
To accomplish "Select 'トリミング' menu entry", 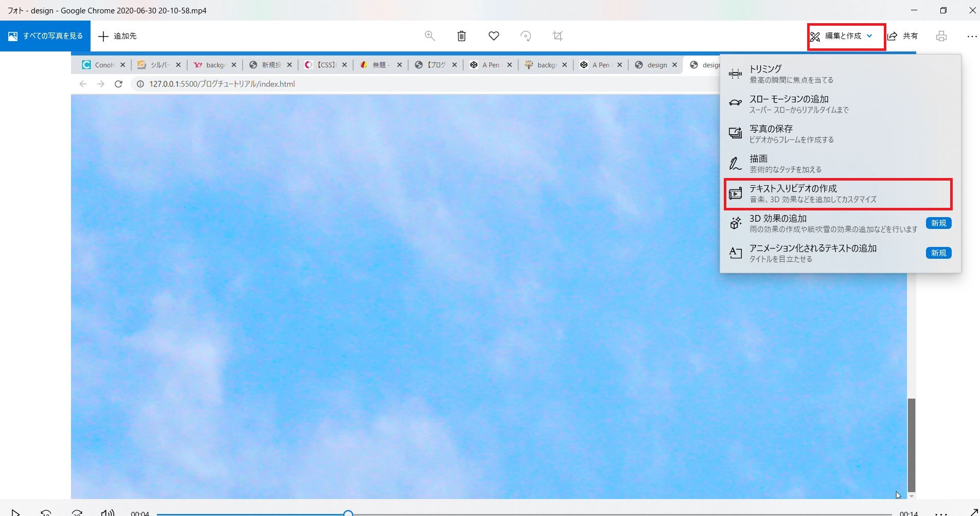I will tap(840, 74).
